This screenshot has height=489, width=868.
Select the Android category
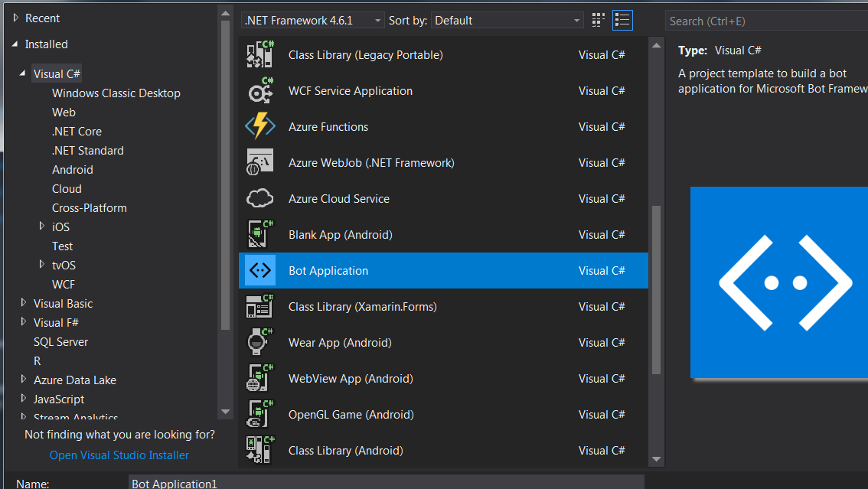pos(73,170)
